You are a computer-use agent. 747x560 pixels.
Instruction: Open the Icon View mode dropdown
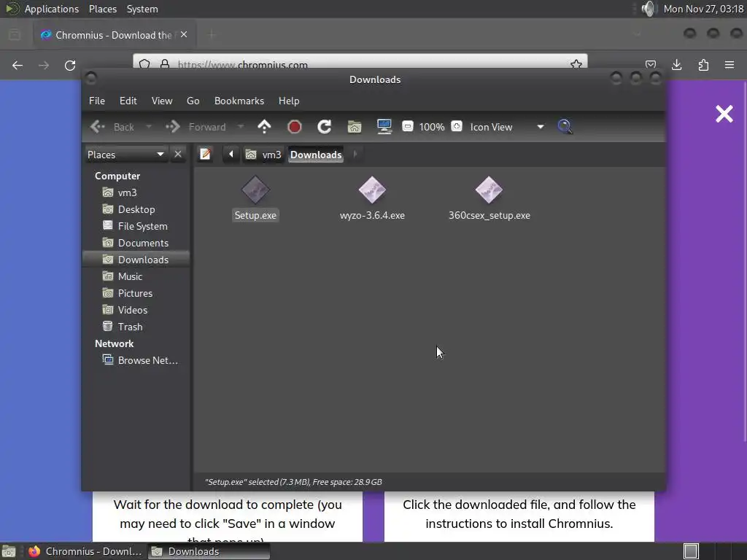tap(506, 127)
